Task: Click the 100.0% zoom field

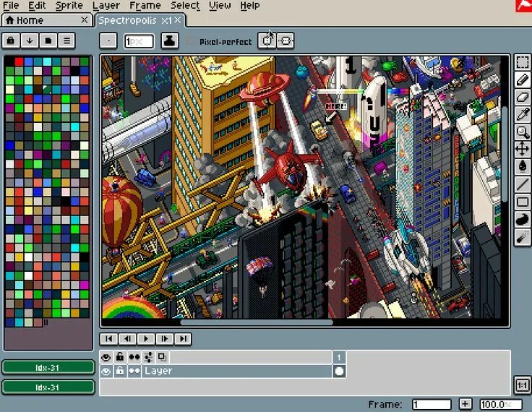Action: click(501, 404)
